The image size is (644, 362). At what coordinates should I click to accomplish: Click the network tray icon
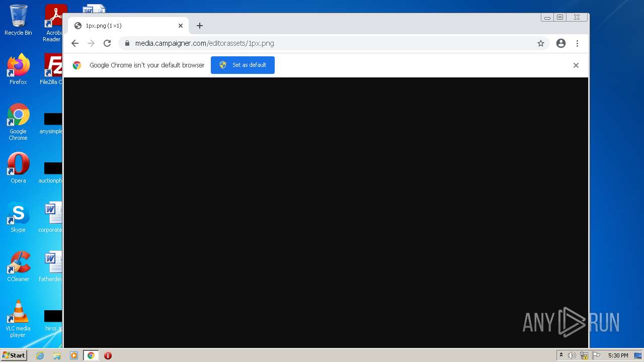584,355
